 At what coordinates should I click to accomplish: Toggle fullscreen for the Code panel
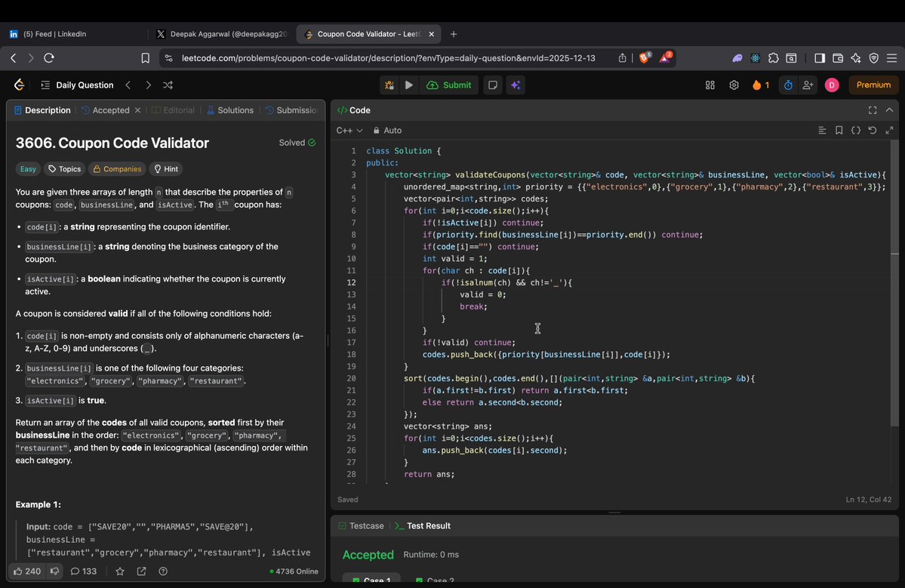tap(873, 109)
